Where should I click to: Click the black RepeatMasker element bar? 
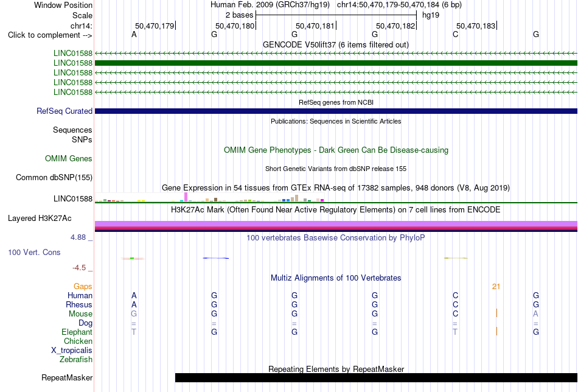click(377, 377)
